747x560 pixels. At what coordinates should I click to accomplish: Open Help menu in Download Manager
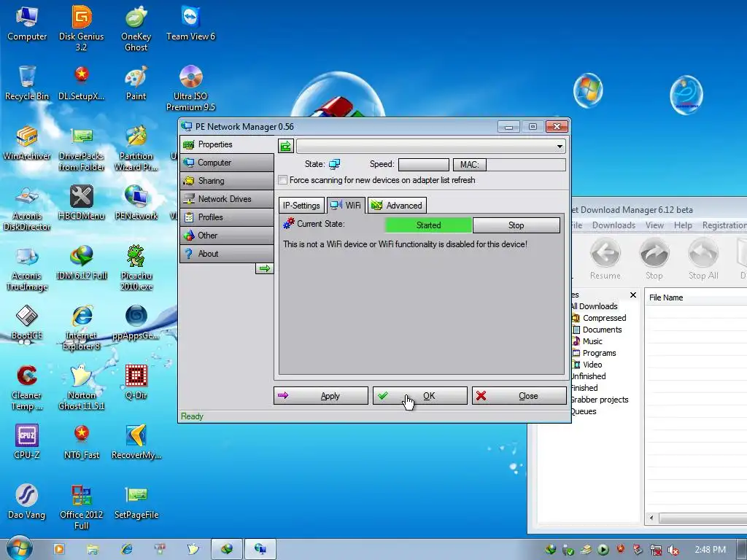(x=683, y=225)
